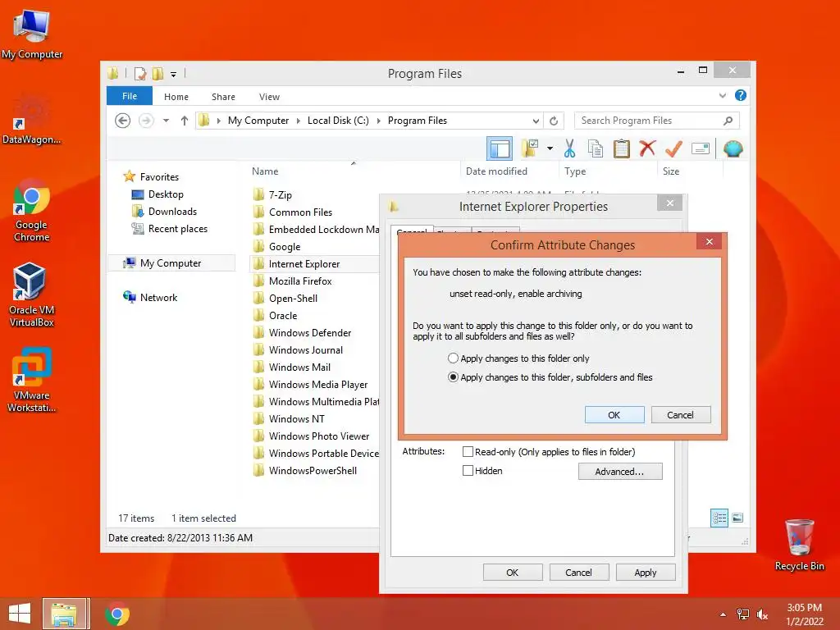Click the search magnifier icon

click(x=728, y=121)
